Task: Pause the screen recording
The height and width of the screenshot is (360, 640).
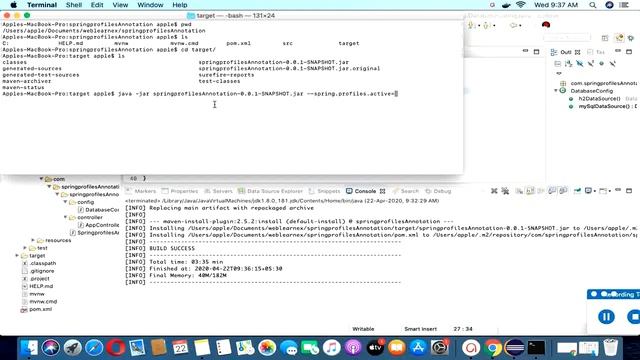Action: coord(606,317)
